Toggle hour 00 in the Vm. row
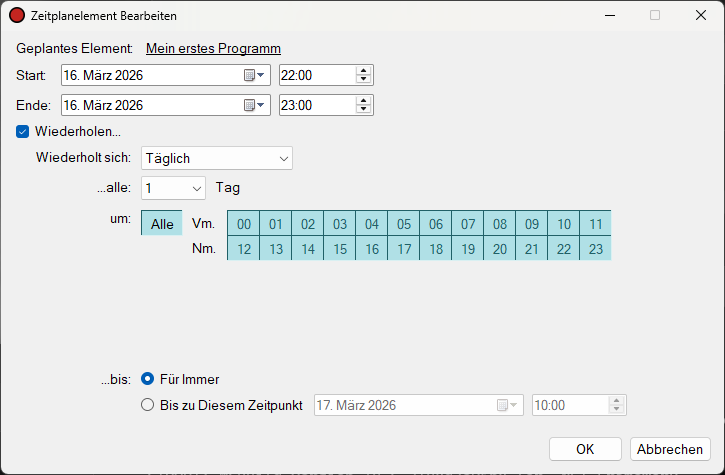The width and height of the screenshot is (725, 475). pos(244,224)
